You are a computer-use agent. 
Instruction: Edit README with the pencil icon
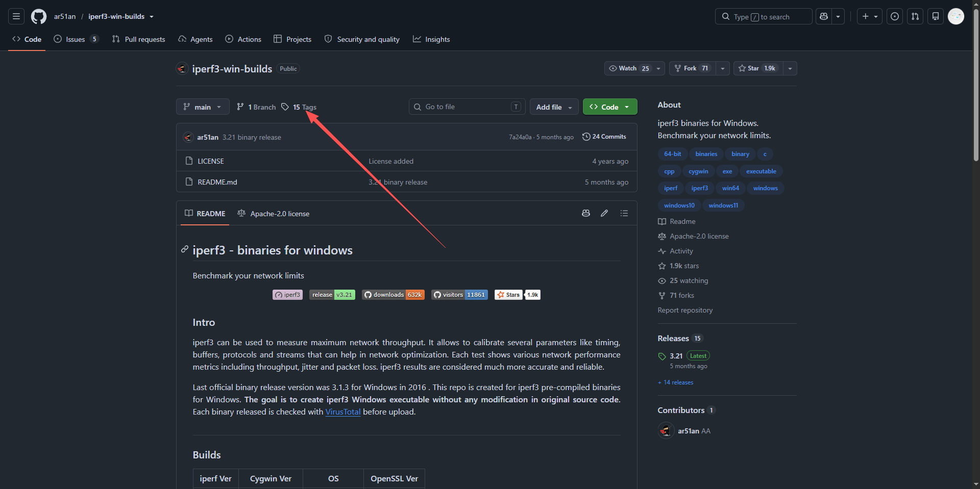point(604,213)
